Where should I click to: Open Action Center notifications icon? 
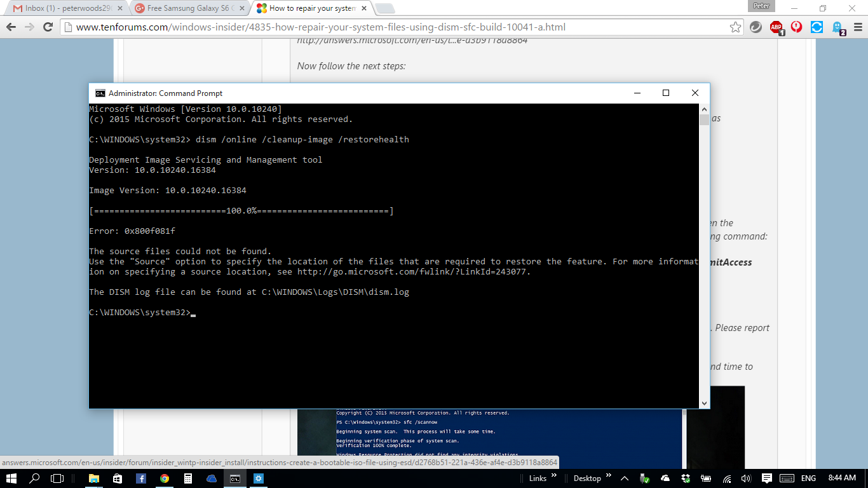click(766, 478)
